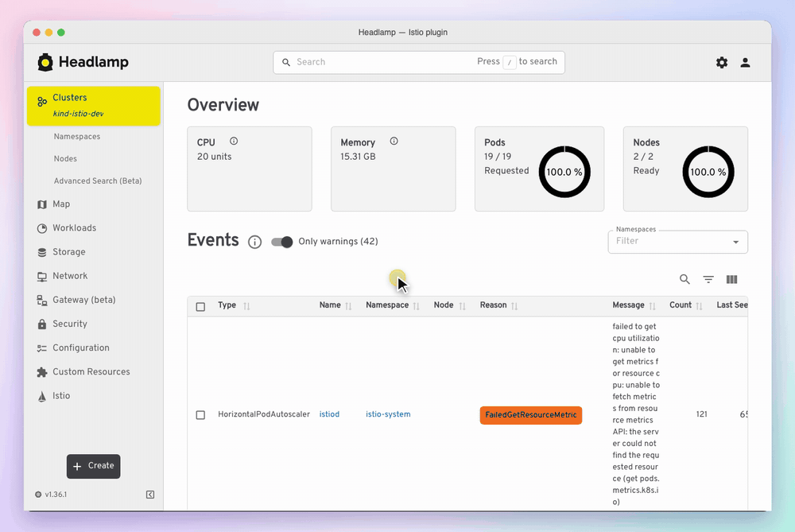The image size is (795, 532).
Task: Click the Headlamp logo icon
Action: (x=45, y=62)
